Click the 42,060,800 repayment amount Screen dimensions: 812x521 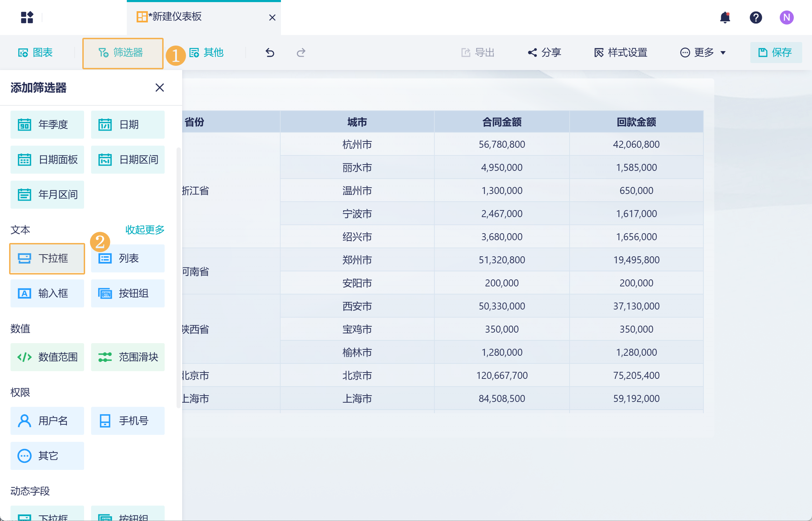click(x=636, y=144)
